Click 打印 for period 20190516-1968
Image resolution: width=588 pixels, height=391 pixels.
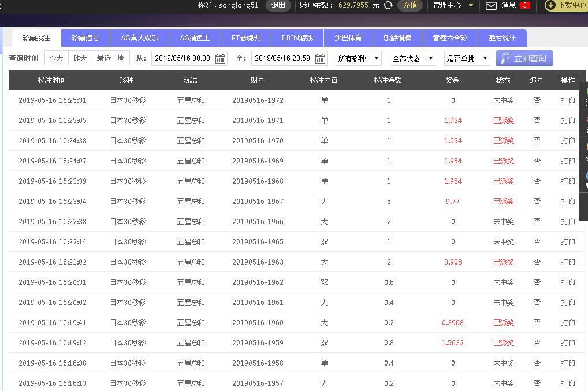568,181
